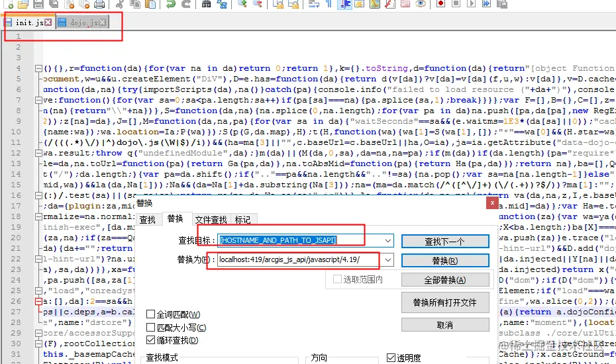Stop macro recording square icon
The image size is (616, 364).
[x=456, y=4]
